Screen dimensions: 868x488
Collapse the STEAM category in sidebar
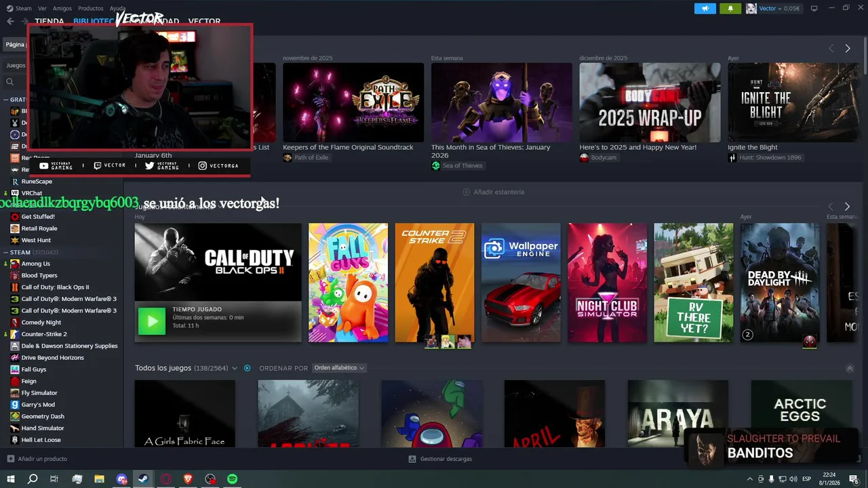point(7,252)
